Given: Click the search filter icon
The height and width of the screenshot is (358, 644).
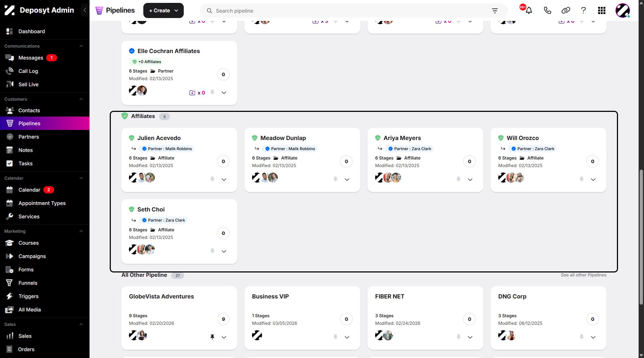Looking at the screenshot, I should (495, 11).
